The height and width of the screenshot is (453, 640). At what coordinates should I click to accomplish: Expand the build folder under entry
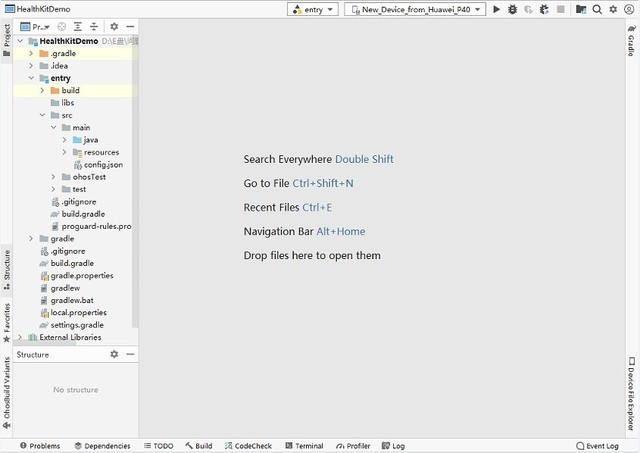click(x=42, y=90)
